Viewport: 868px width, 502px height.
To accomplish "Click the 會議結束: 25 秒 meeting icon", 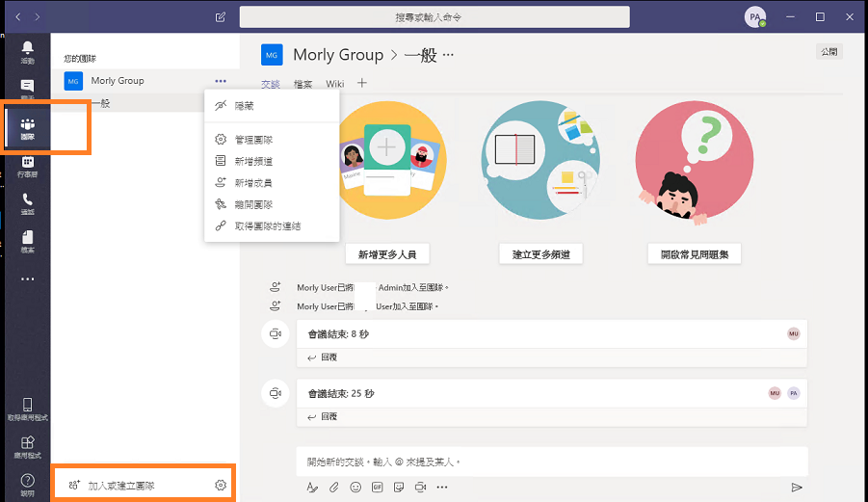I will pyautogui.click(x=276, y=393).
